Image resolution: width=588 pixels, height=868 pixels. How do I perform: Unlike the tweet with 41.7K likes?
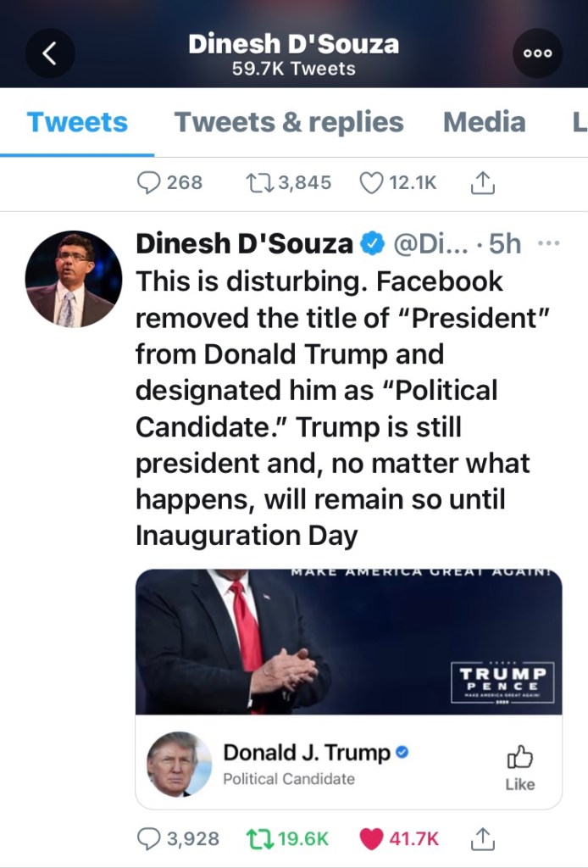click(372, 839)
